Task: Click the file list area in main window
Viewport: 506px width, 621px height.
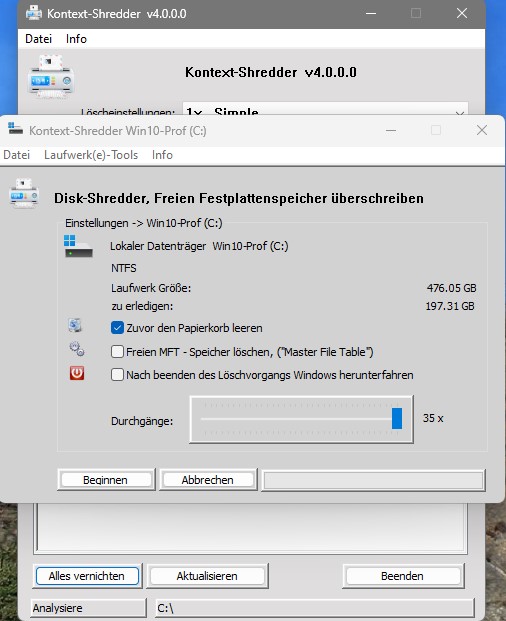Action: point(250,527)
